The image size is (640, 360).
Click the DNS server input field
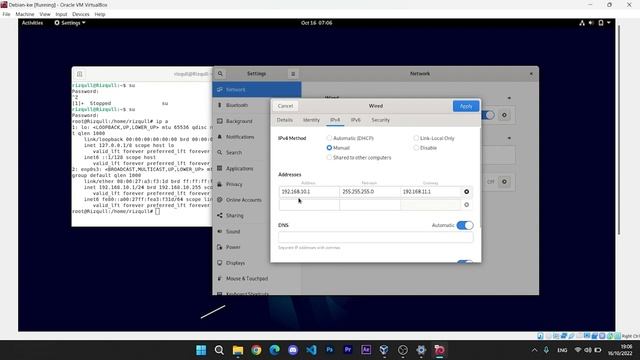pyautogui.click(x=376, y=237)
